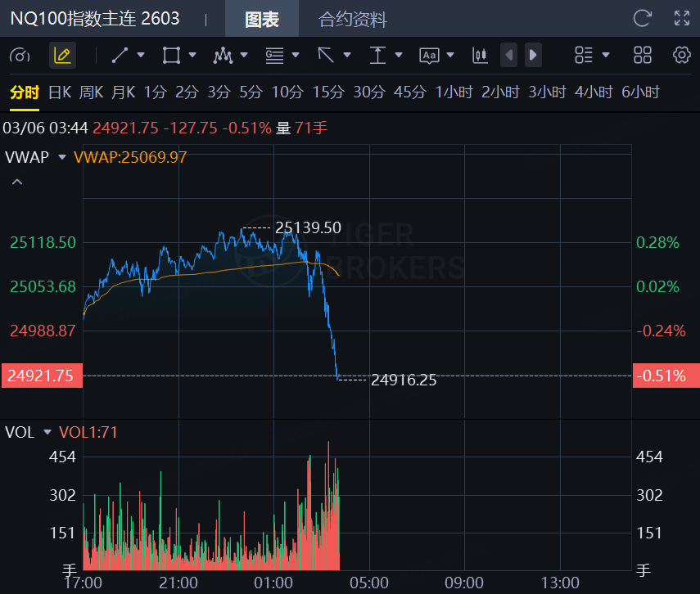Expand the VWAP indicator dropdown

[x=62, y=157]
